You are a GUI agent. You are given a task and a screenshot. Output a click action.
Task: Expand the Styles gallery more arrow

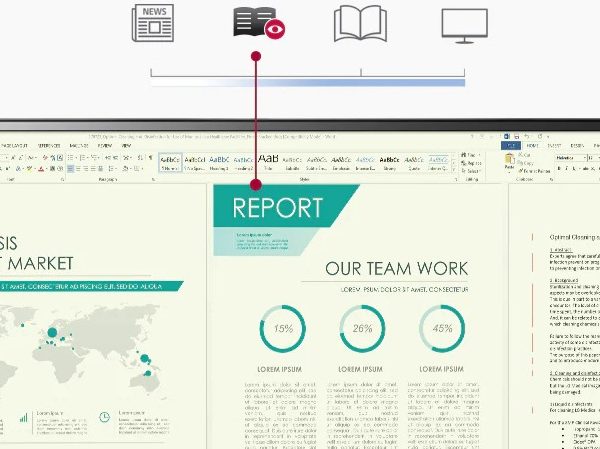454,171
